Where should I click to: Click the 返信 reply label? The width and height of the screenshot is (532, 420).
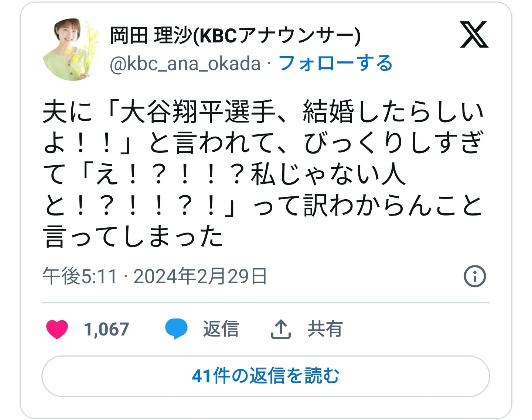(x=221, y=329)
